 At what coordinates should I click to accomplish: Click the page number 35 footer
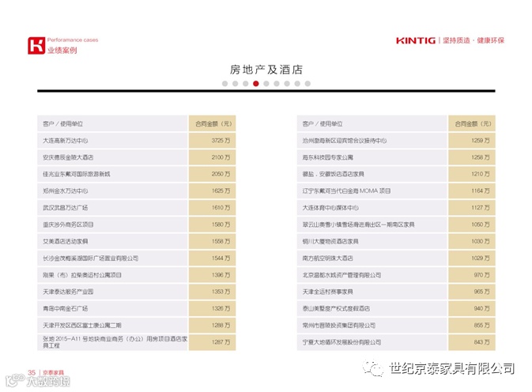(32, 373)
